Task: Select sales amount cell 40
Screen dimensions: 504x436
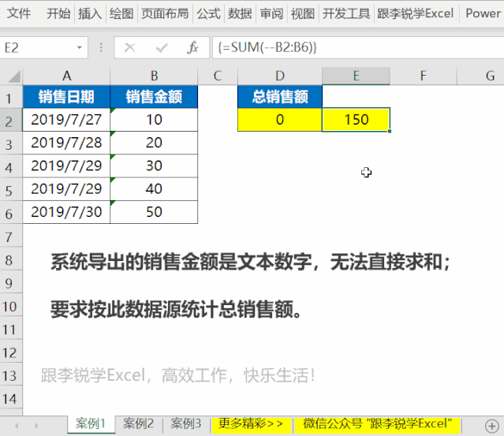Action: 154,189
